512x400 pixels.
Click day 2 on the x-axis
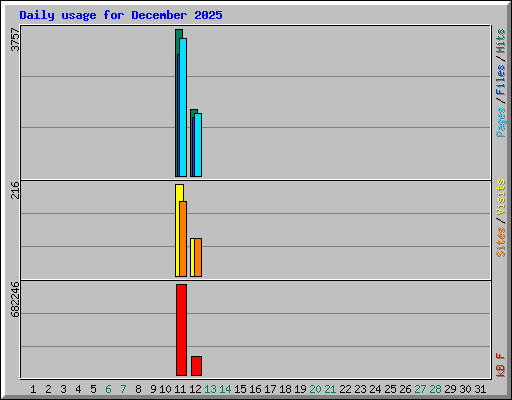point(48,389)
